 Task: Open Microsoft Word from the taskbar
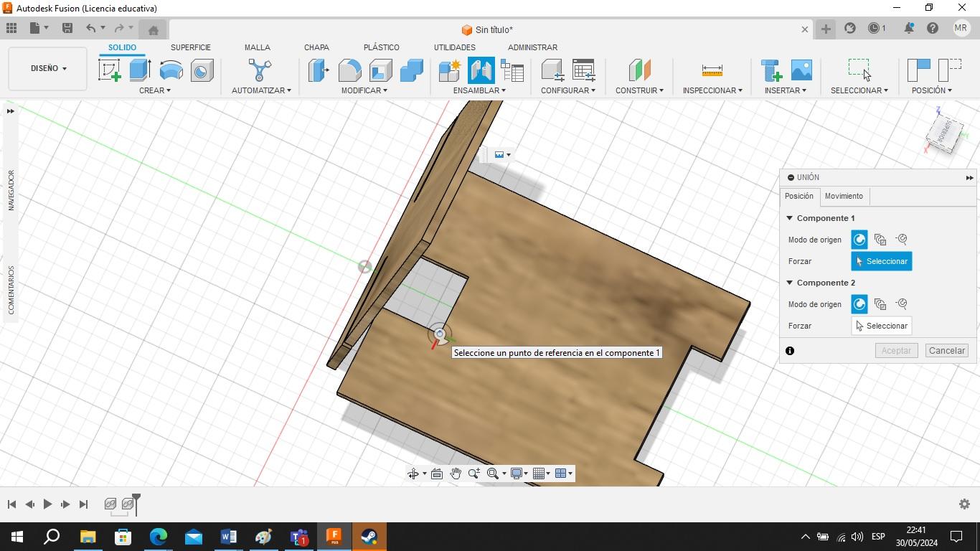(x=229, y=537)
